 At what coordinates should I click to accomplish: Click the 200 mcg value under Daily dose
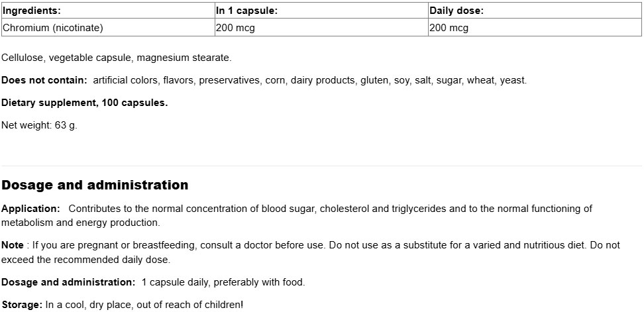point(449,28)
